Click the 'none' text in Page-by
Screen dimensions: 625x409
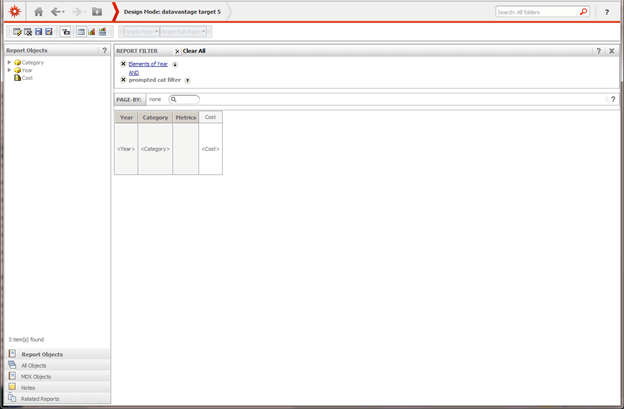coord(155,99)
